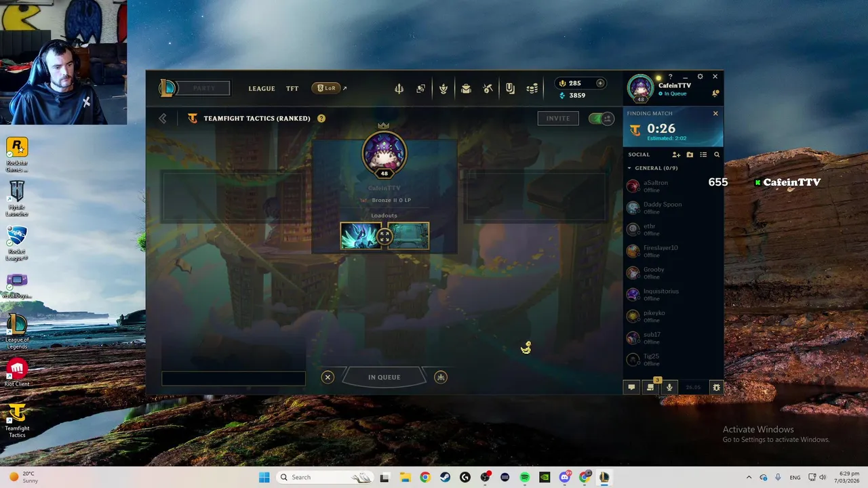Viewport: 868px width, 488px height.
Task: Open the notifications bell
Action: coord(715,93)
